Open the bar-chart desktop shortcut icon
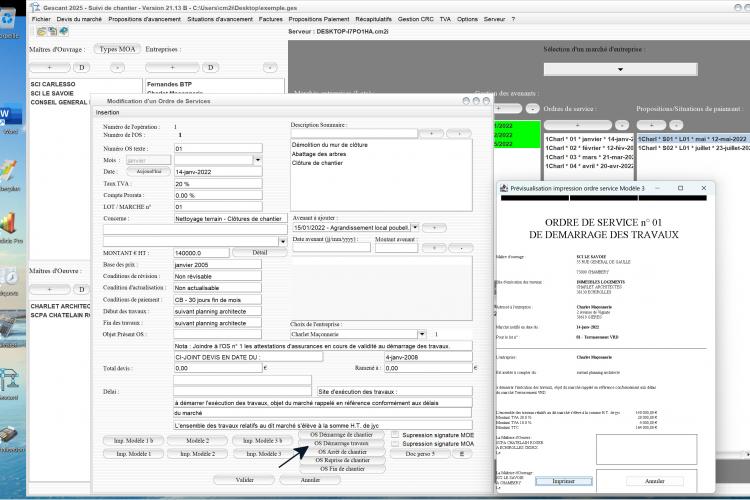Screen dimensions: 750x500 10,224
